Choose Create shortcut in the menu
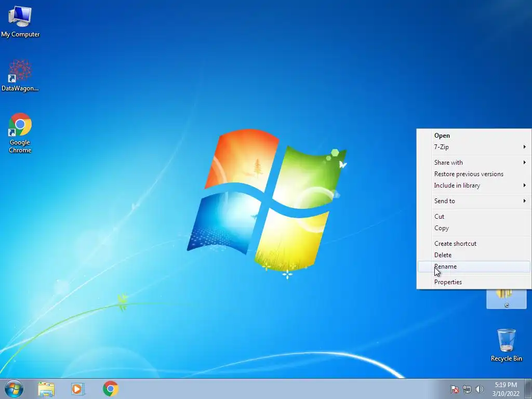The image size is (532, 399). (474, 244)
